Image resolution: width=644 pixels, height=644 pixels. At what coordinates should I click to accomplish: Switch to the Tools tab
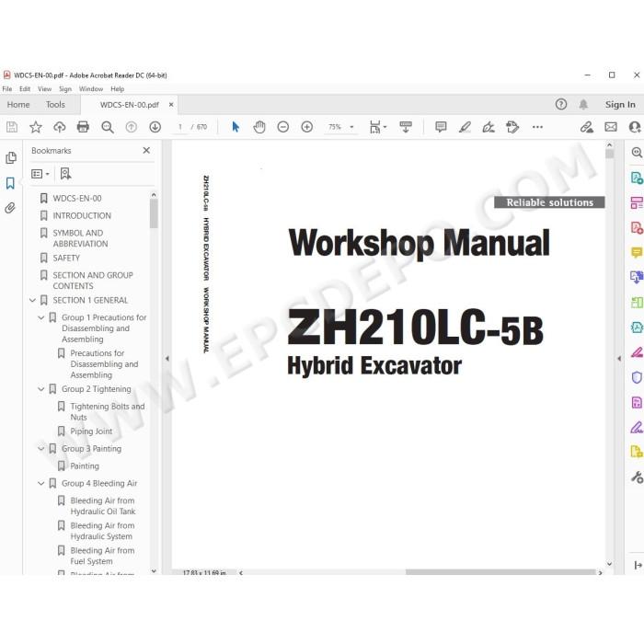click(x=55, y=105)
